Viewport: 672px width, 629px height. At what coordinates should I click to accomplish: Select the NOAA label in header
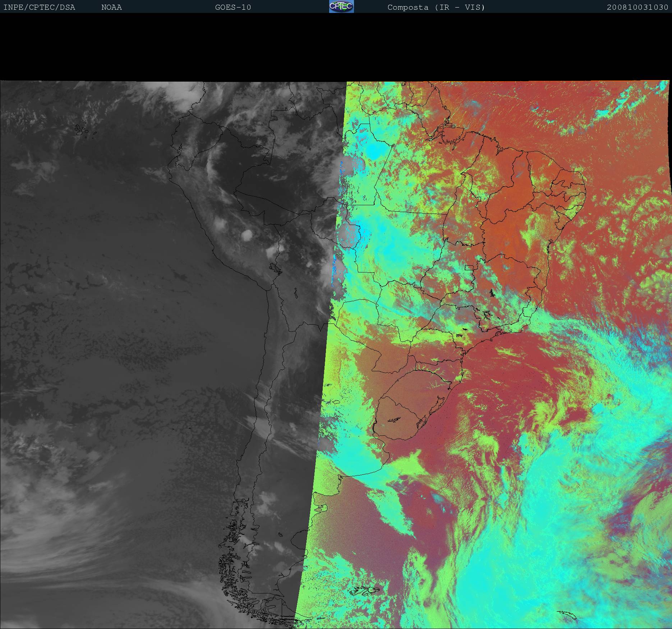coord(111,8)
